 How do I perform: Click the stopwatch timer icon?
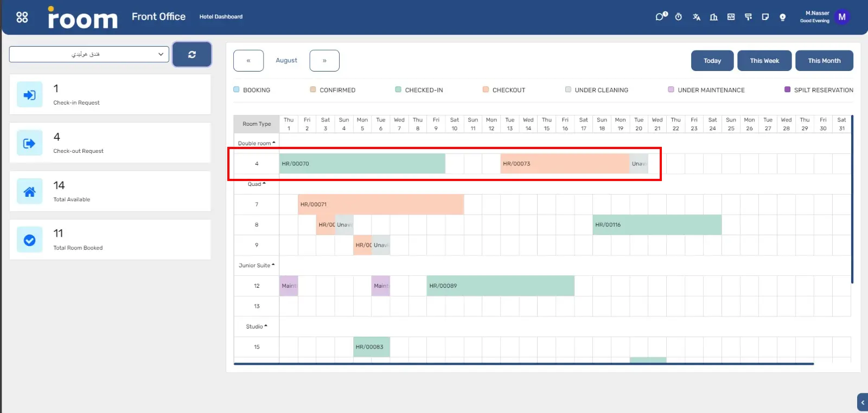tap(678, 17)
